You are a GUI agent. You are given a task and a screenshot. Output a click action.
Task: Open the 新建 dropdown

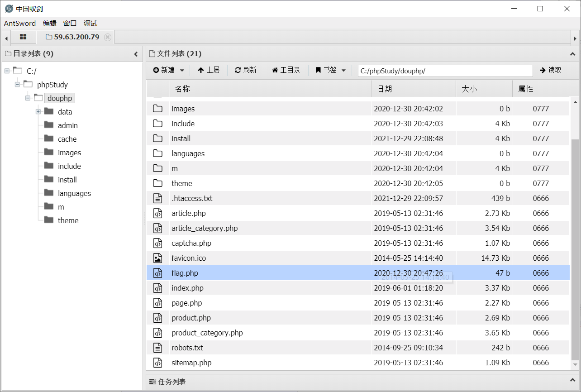click(x=169, y=70)
